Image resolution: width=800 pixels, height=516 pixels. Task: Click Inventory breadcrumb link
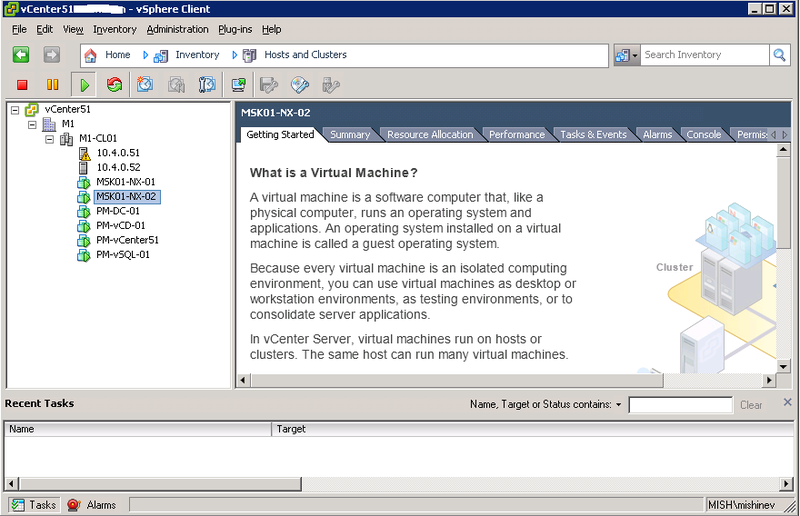(x=197, y=55)
